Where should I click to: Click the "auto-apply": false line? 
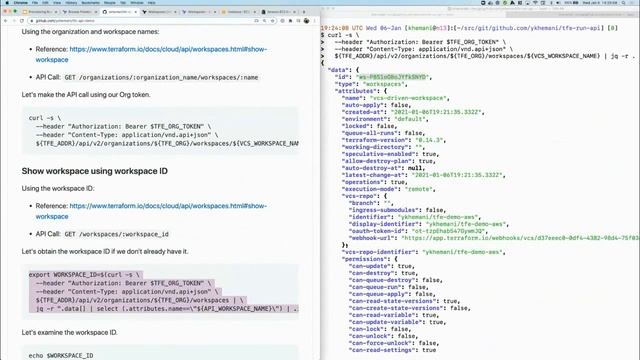coord(376,105)
